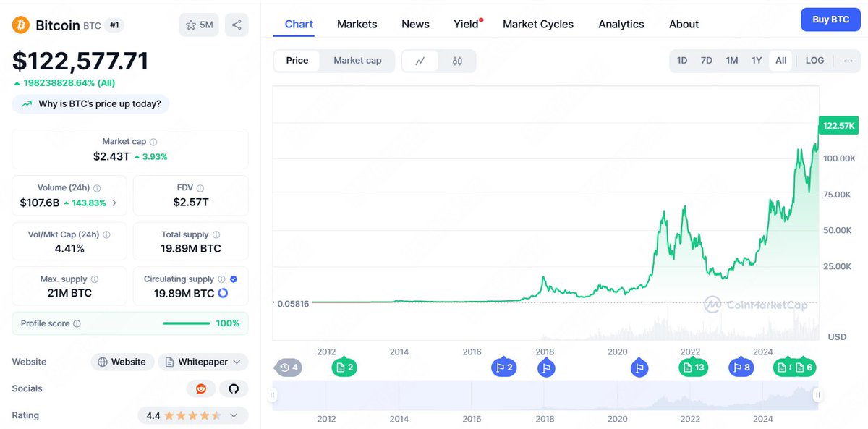
Task: Add Bitcoin to watchlist with star button
Action: (x=199, y=25)
